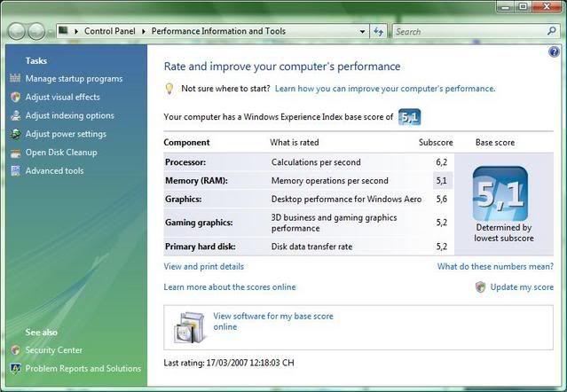Click the Adjust indexing options icon

[x=15, y=115]
